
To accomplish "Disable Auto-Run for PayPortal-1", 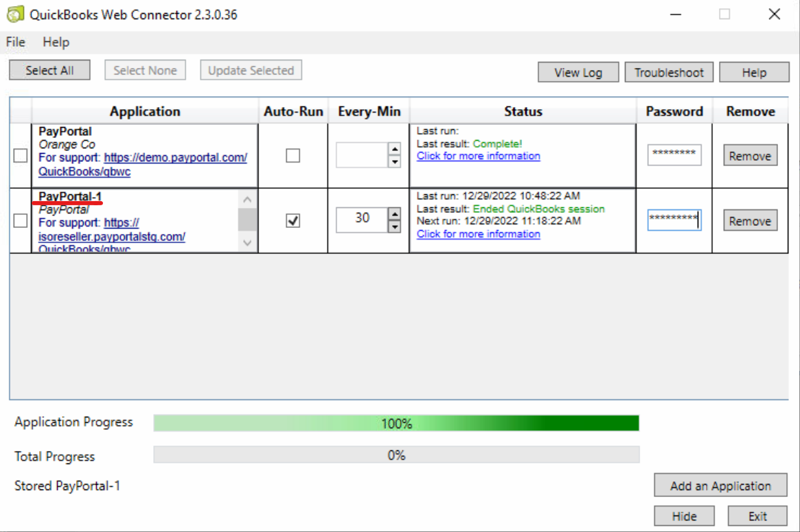I will [x=293, y=221].
